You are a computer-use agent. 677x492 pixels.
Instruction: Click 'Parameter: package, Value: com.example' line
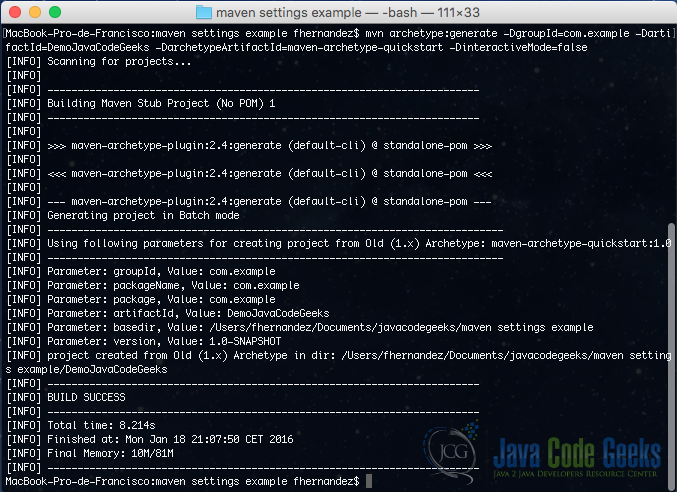tap(141, 300)
